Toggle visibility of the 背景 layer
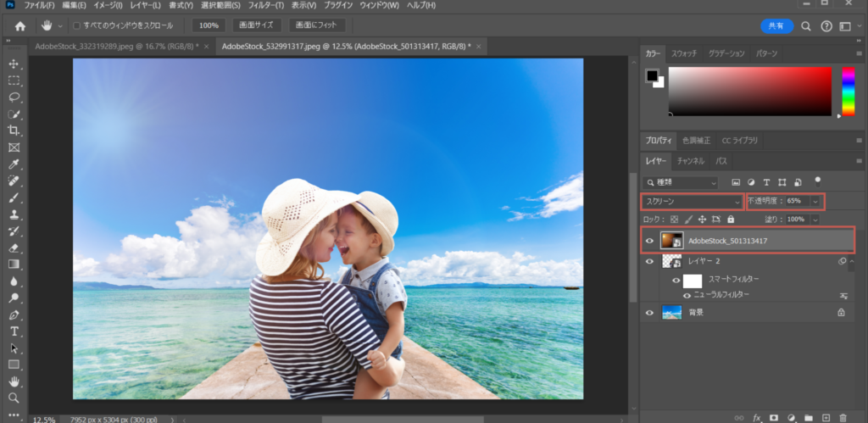 [x=650, y=312]
